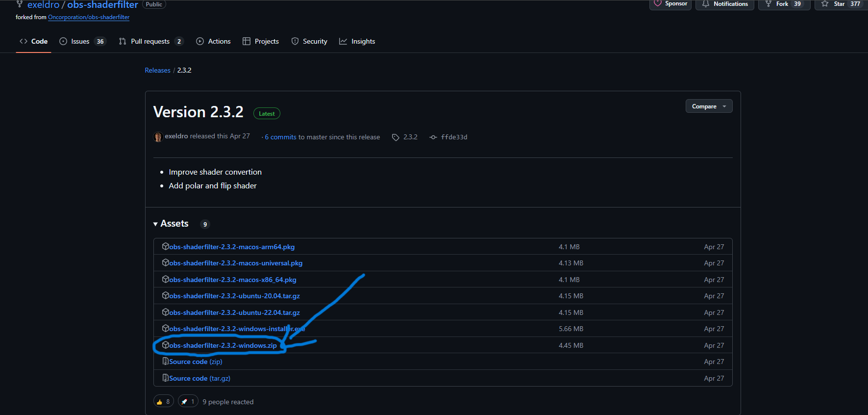Click the Star icon in the header

pyautogui.click(x=825, y=4)
